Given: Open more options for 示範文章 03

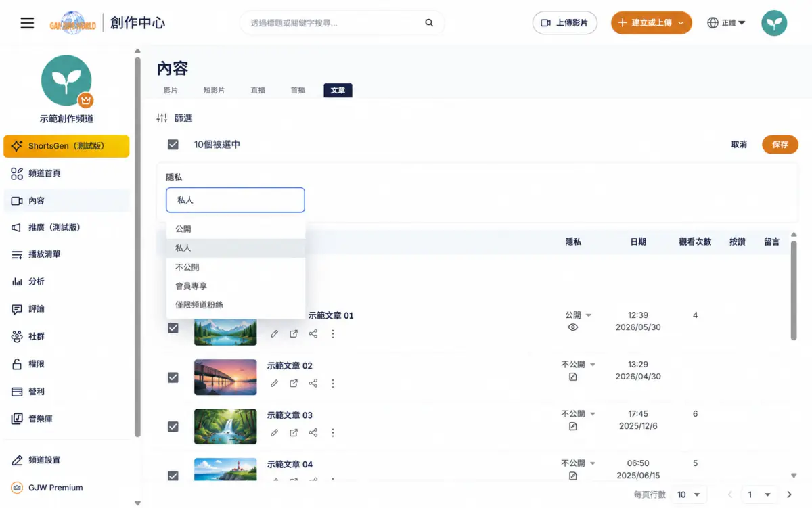Looking at the screenshot, I should 333,433.
